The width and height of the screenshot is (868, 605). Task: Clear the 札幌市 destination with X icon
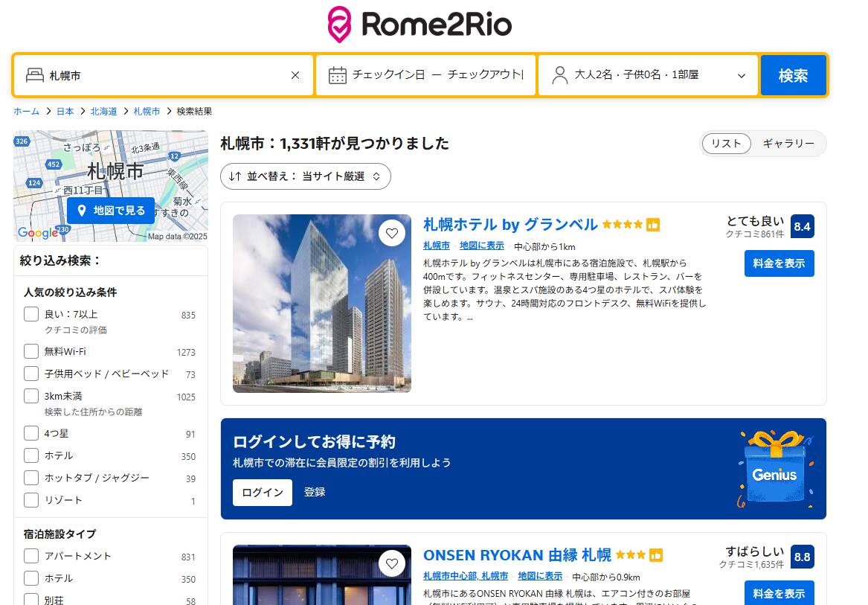(x=295, y=75)
